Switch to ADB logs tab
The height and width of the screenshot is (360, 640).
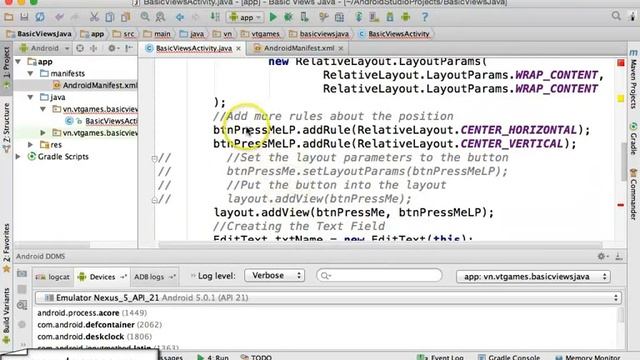tap(154, 277)
